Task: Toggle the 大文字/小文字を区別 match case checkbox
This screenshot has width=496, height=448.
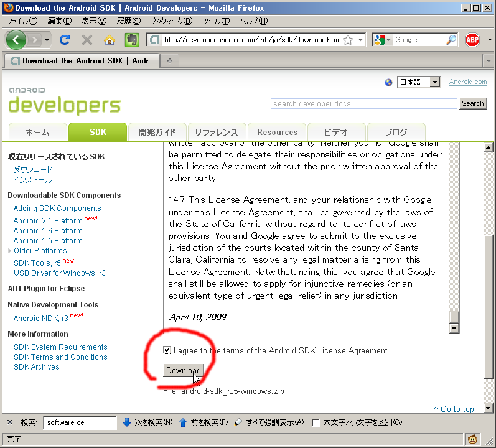Action: point(316,422)
